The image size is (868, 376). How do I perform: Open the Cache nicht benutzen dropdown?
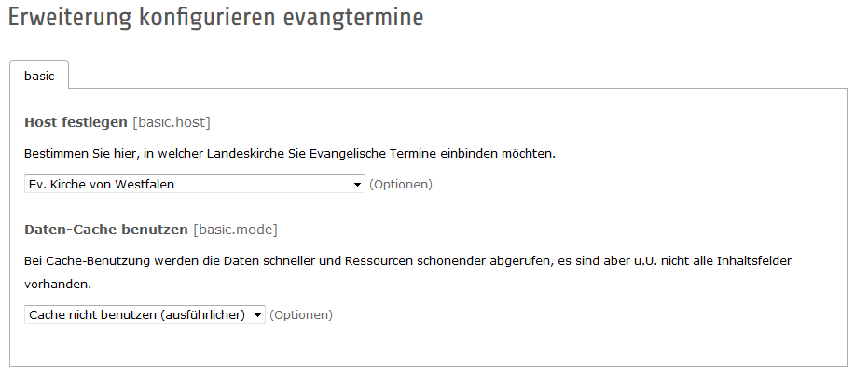[x=145, y=315]
